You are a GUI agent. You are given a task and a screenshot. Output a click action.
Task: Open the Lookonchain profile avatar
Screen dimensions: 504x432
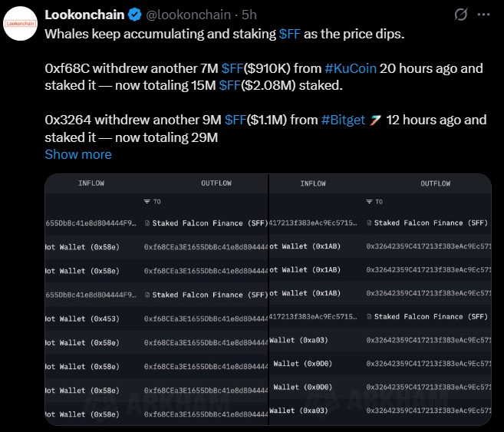[x=22, y=25]
